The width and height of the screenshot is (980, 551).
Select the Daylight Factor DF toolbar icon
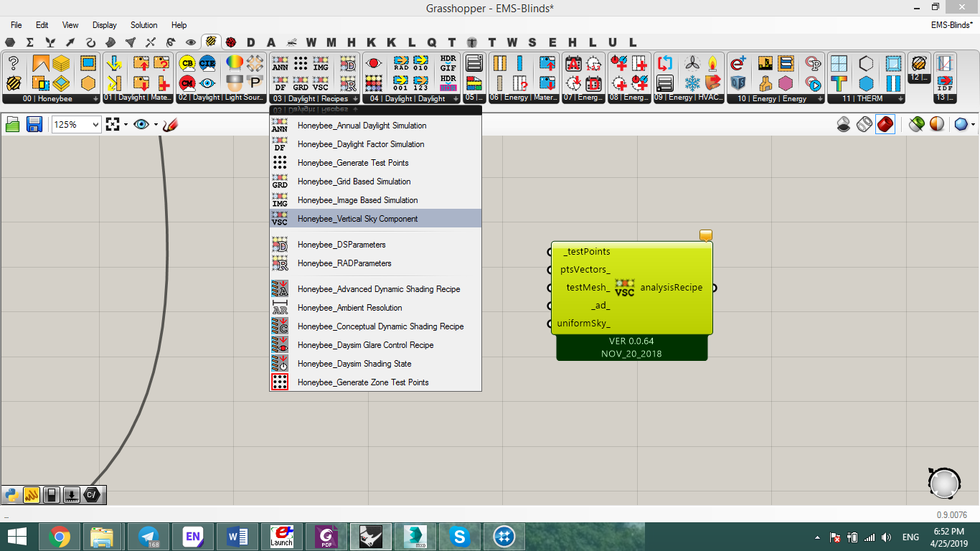pyautogui.click(x=281, y=83)
